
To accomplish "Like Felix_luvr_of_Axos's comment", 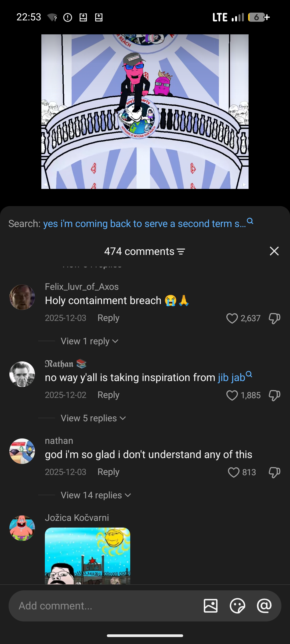I will click(232, 318).
